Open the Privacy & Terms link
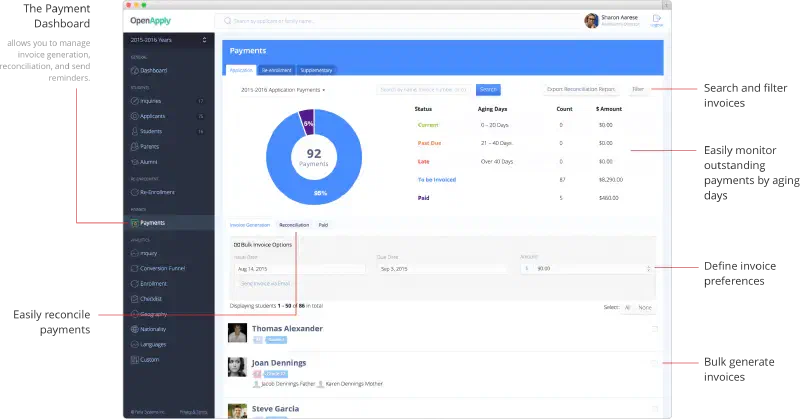Image resolution: width=800 pixels, height=419 pixels. [x=193, y=412]
